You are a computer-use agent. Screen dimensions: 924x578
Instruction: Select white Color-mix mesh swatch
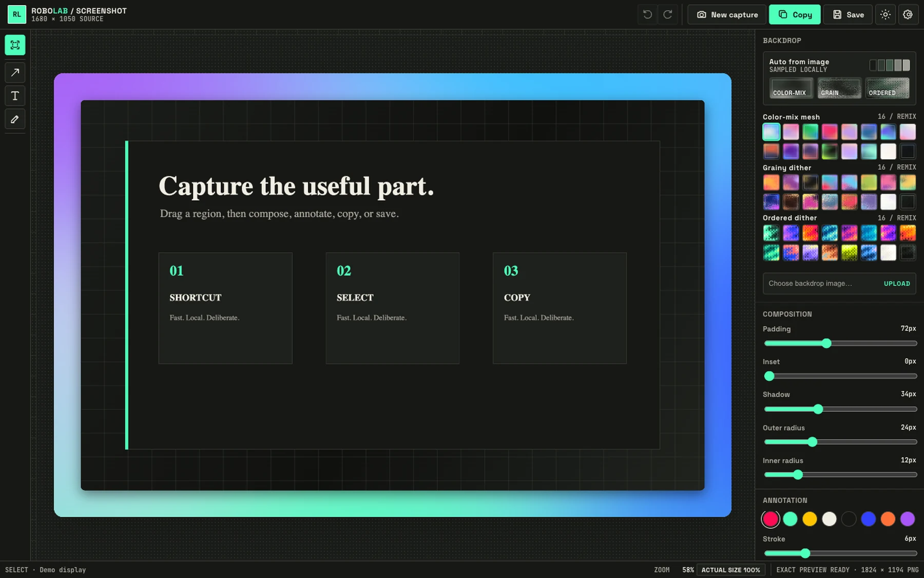coord(888,151)
